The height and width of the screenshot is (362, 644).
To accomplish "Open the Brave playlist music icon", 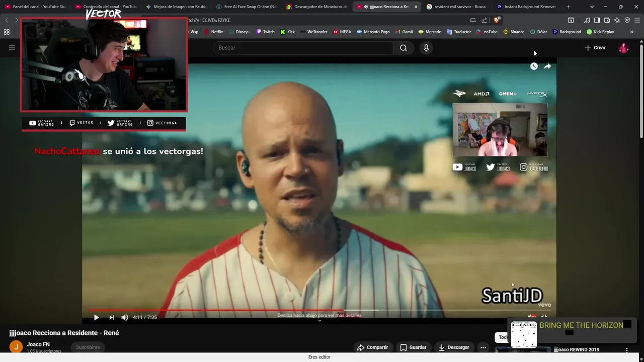I will (x=587, y=20).
